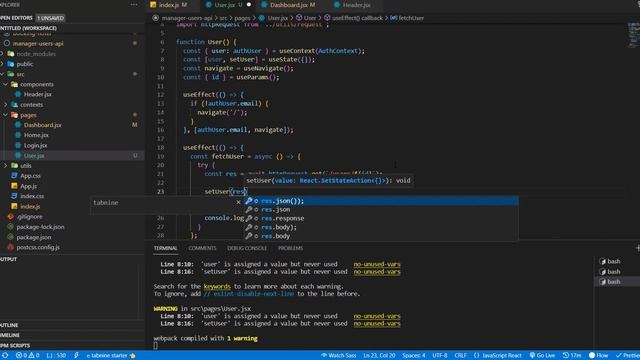This screenshot has width=640, height=360.
Task: Expand the contexts folder
Action: [31, 105]
